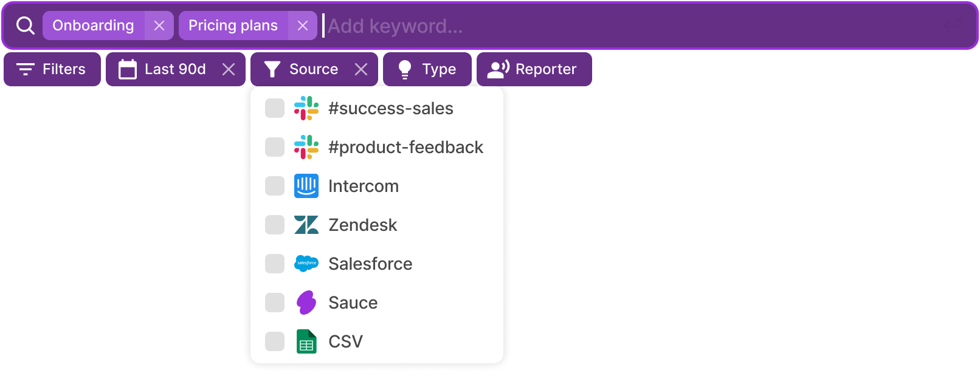The width and height of the screenshot is (980, 373).
Task: Click the Intercom source icon
Action: tap(307, 186)
